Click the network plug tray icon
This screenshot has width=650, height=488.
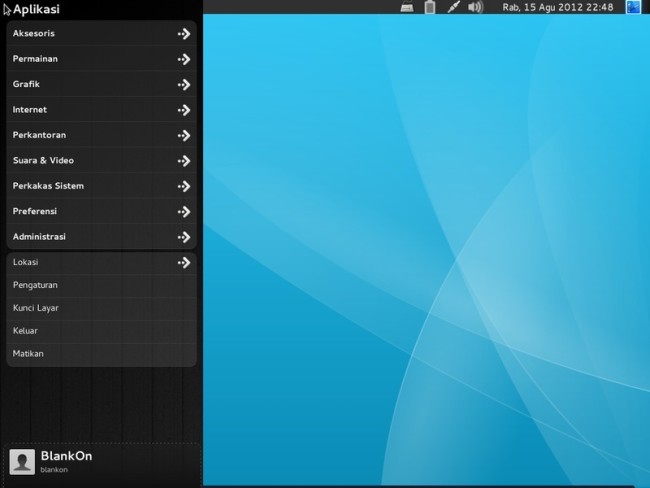pos(454,7)
